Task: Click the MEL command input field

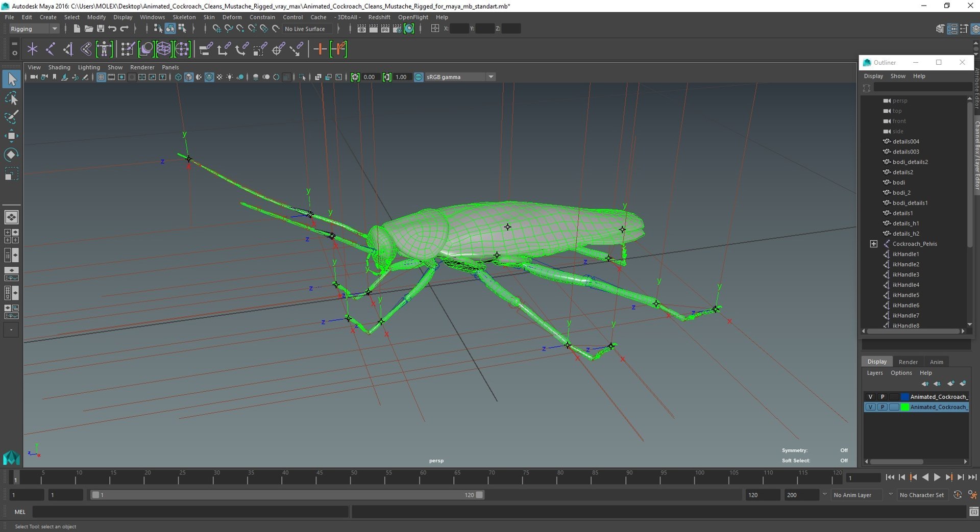Action: point(190,512)
